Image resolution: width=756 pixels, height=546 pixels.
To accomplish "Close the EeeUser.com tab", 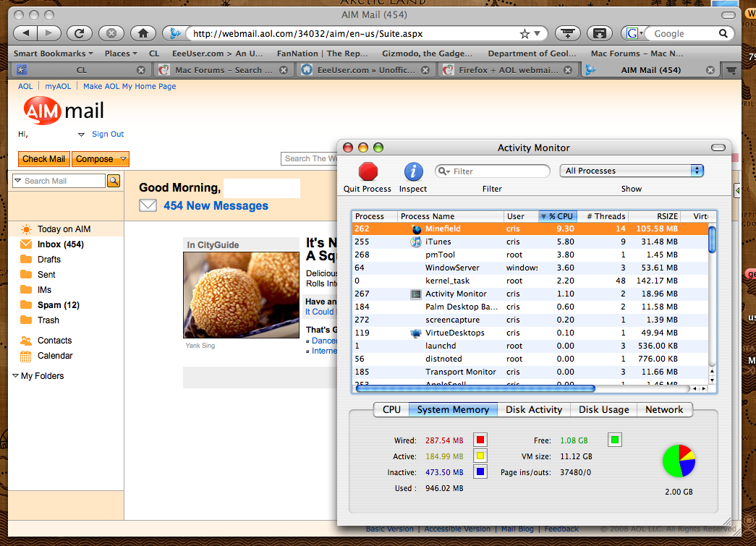I will pyautogui.click(x=425, y=70).
